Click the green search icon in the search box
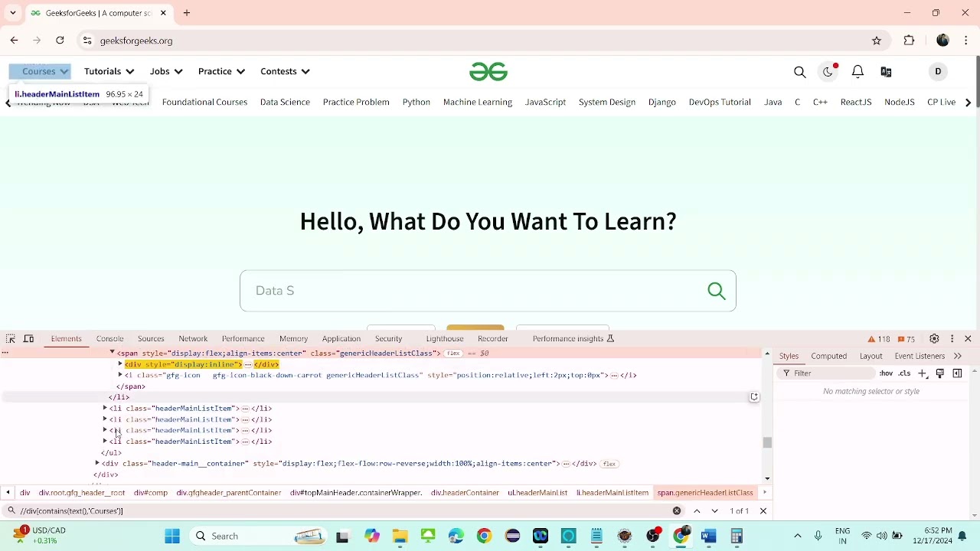The width and height of the screenshot is (980, 551). click(717, 291)
